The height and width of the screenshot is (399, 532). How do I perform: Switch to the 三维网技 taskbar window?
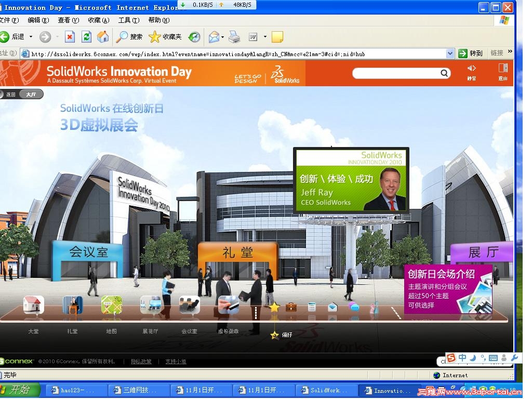[138, 391]
